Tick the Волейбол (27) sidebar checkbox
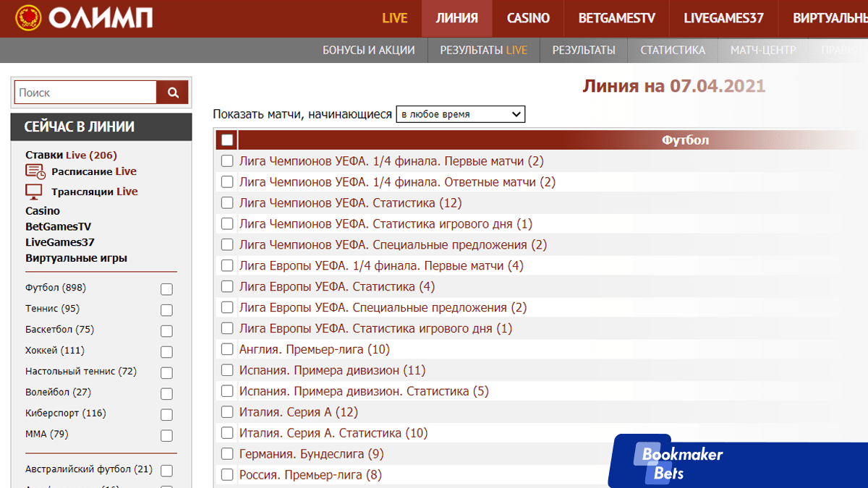The height and width of the screenshot is (488, 868). click(x=166, y=394)
